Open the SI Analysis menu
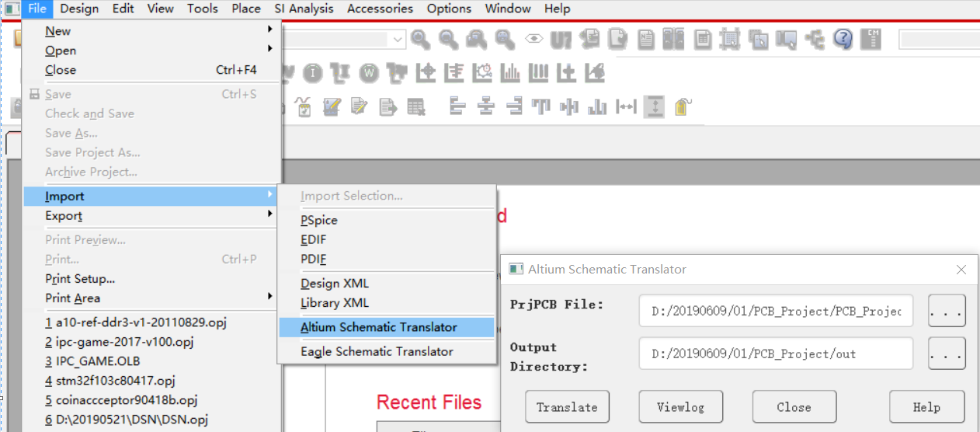Image resolution: width=980 pixels, height=432 pixels. 304,9
